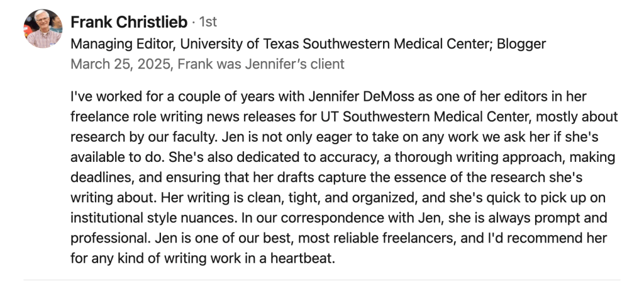644x284 pixels.
Task: Click the 1st connection degree badge
Action: coord(208,23)
